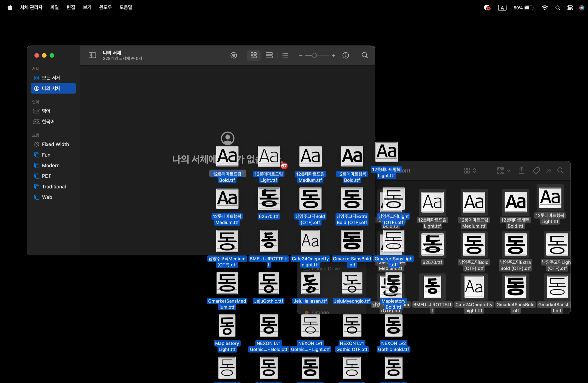Select 12롯데마트드림 Light.ttf in the Finder window
The width and height of the screenshot is (588, 383).
(x=432, y=209)
